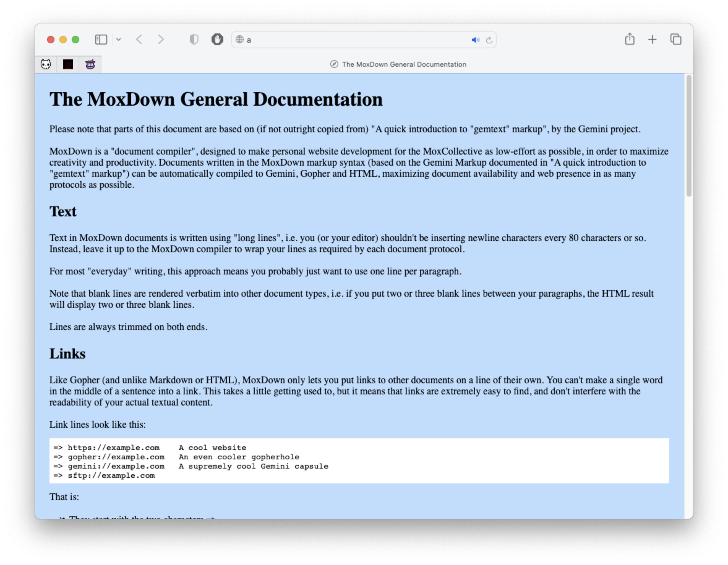Select The MoxDown General Documentation tab
This screenshot has height=565, width=728.
(398, 64)
